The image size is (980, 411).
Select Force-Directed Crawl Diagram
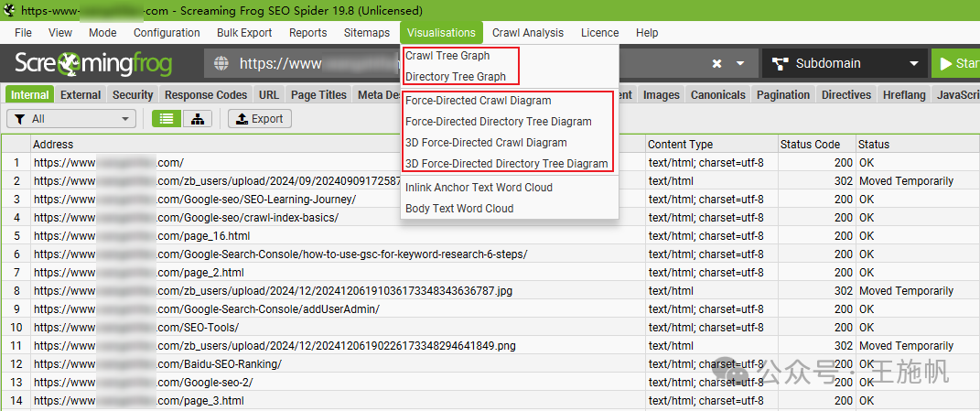pos(479,100)
